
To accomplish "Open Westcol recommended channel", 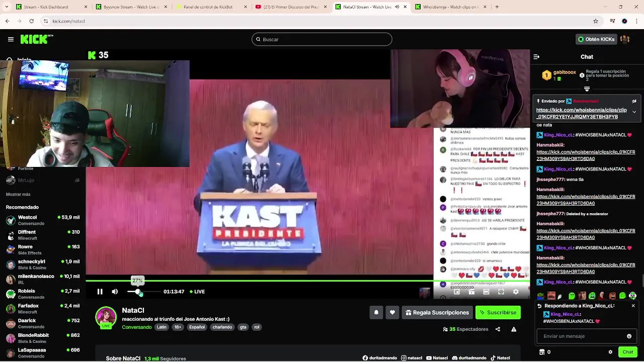I will (43, 220).
